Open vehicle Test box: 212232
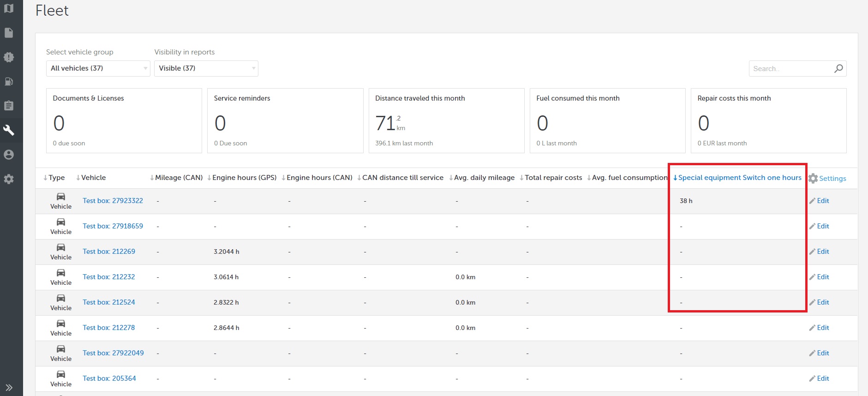This screenshot has width=868, height=396. click(109, 277)
